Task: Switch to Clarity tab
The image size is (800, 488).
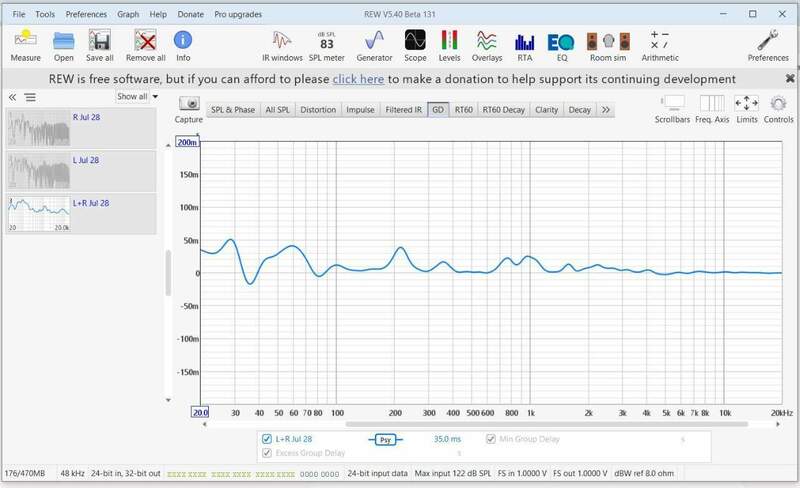Action: 546,110
